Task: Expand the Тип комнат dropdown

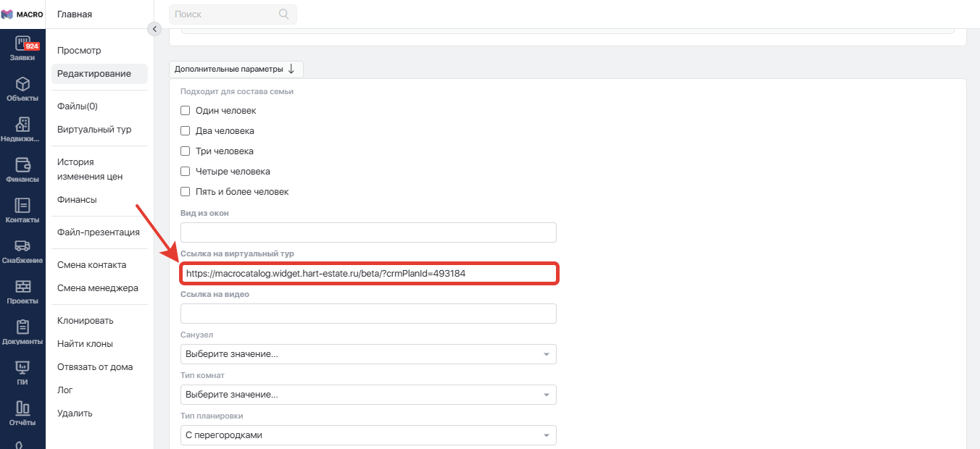Action: click(368, 395)
